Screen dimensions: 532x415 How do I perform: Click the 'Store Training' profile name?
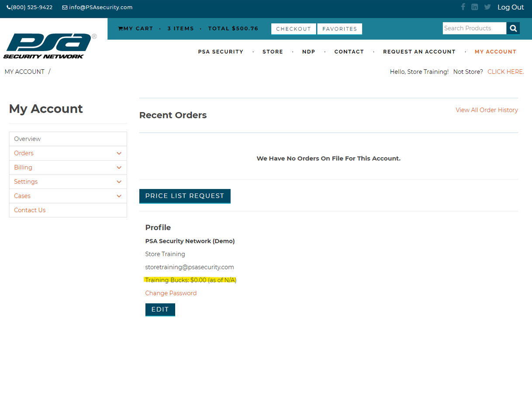(165, 254)
